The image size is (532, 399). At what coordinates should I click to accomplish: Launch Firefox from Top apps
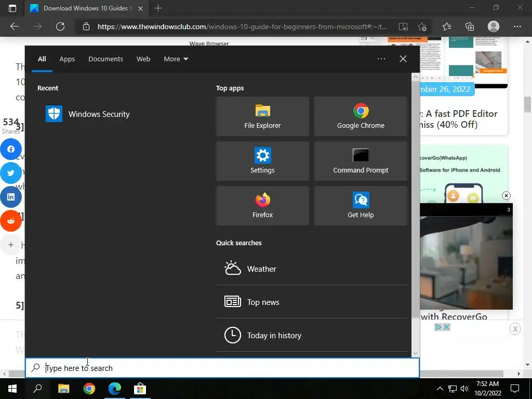[262, 206]
